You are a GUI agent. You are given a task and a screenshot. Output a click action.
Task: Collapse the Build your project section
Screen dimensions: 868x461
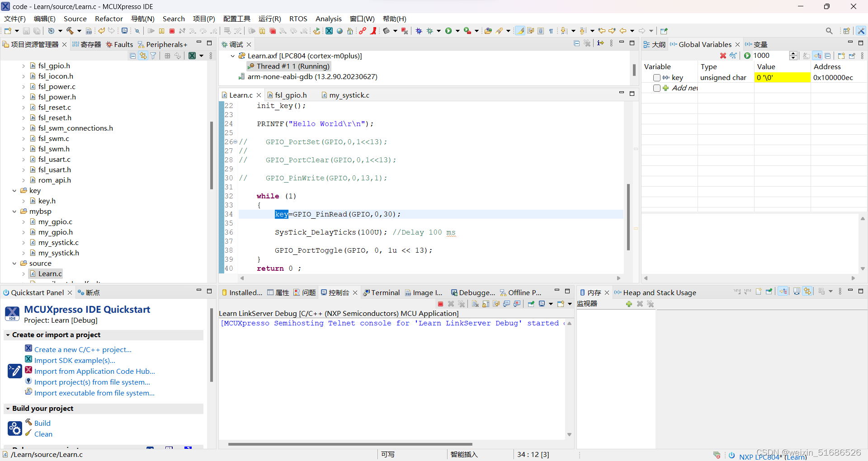[8, 409]
